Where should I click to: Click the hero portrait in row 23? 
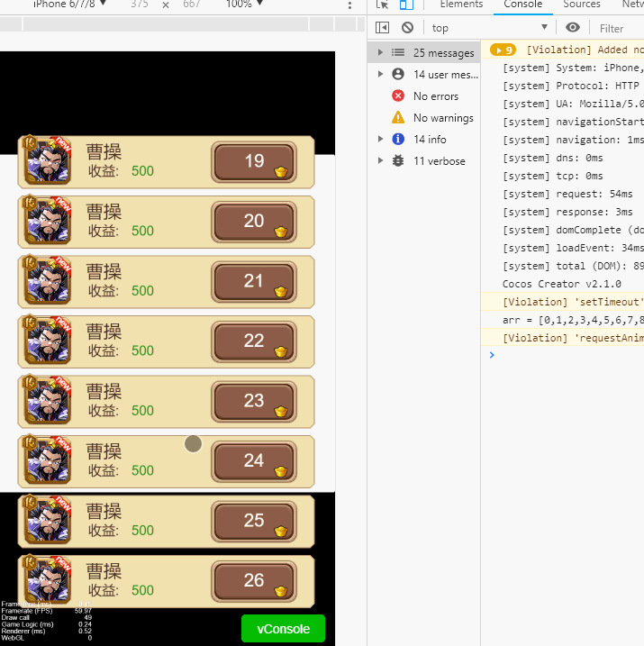tap(47, 400)
